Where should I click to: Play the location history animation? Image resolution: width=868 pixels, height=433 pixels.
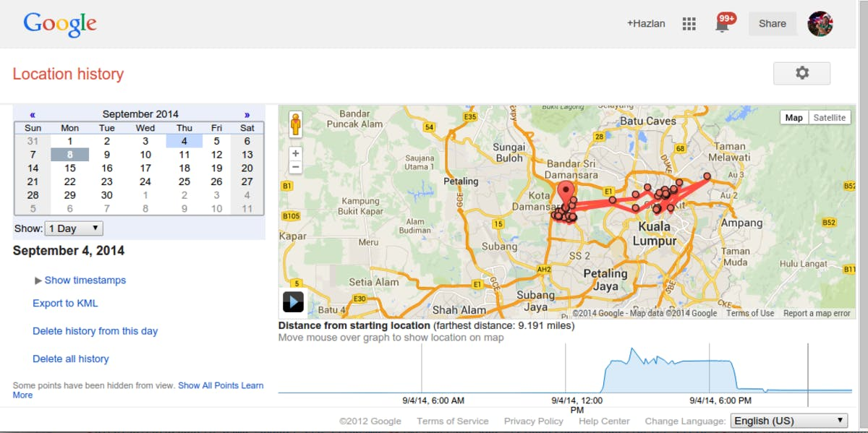[293, 301]
